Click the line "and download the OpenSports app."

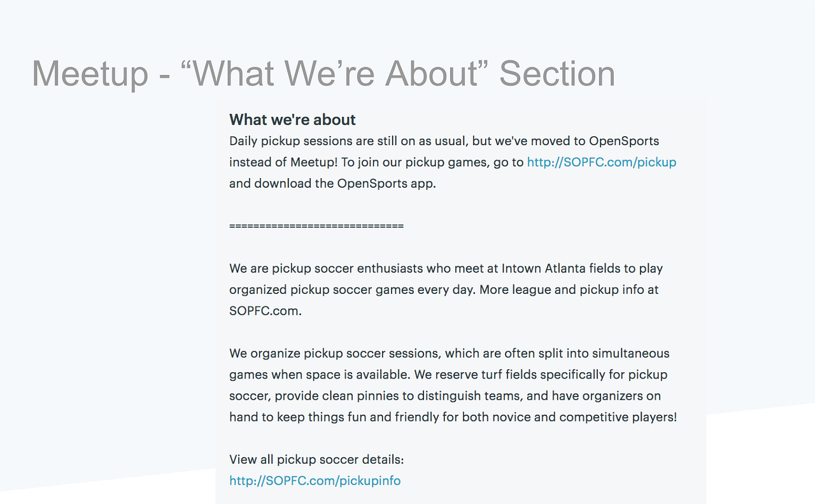332,183
